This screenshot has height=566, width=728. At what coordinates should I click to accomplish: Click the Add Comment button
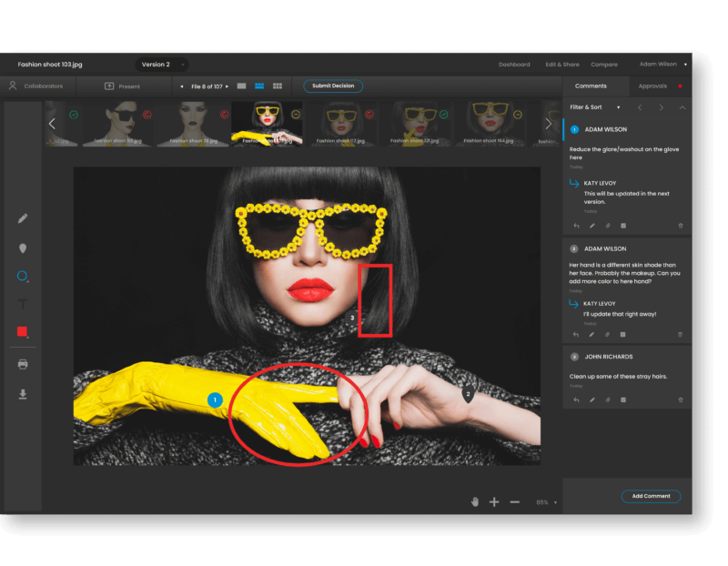coord(652,496)
